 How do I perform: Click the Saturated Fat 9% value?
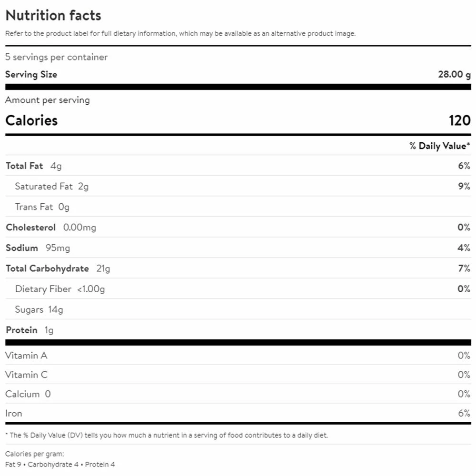tap(464, 186)
